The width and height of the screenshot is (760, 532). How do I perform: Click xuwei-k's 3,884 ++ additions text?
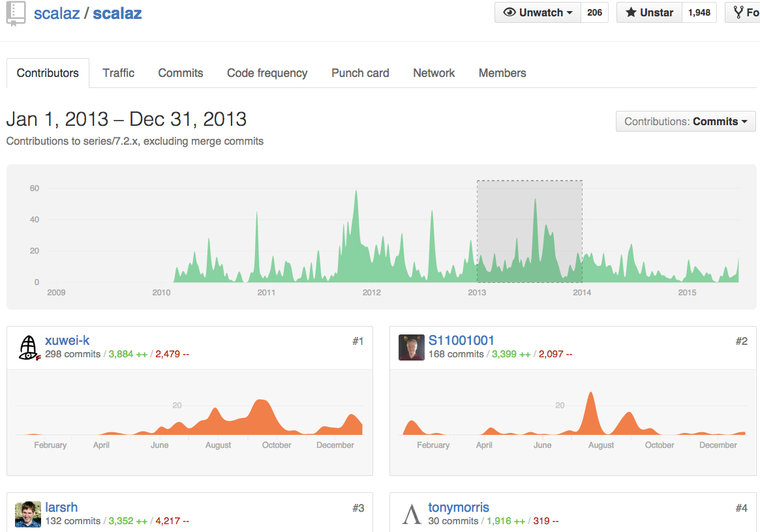[x=128, y=354]
